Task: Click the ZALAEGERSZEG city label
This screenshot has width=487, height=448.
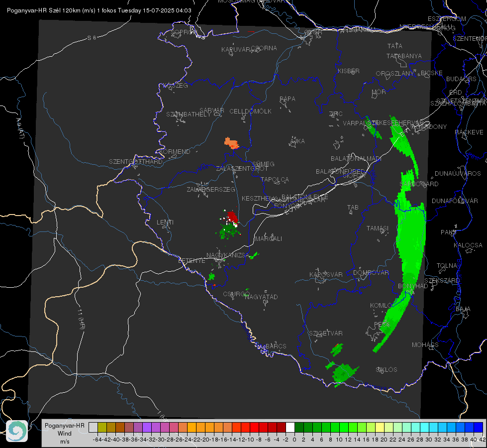Action: (211, 189)
